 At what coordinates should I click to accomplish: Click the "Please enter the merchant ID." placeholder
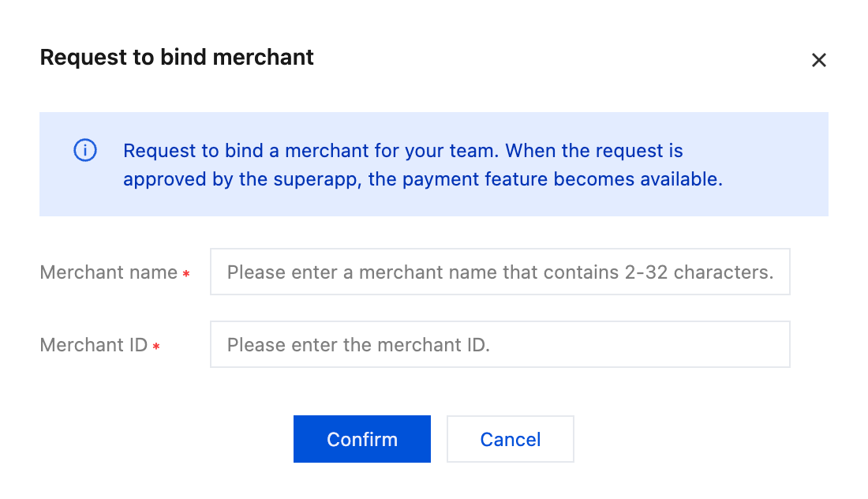pyautogui.click(x=358, y=345)
